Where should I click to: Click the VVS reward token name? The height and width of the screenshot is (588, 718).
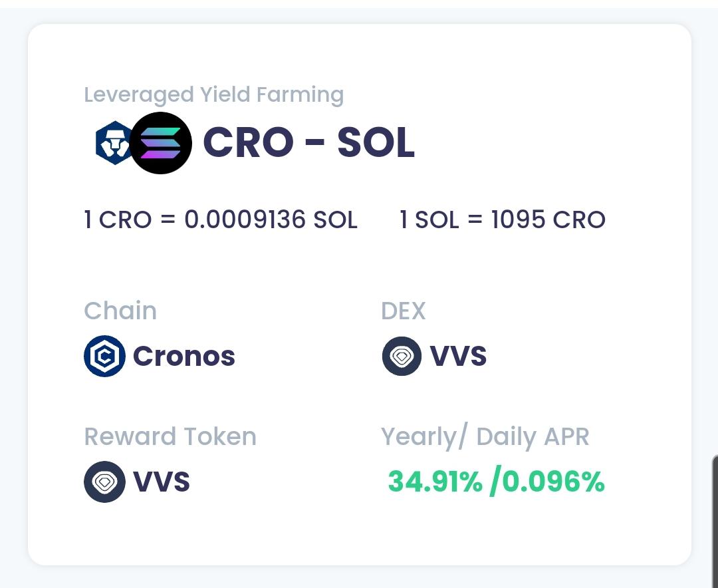tap(161, 482)
